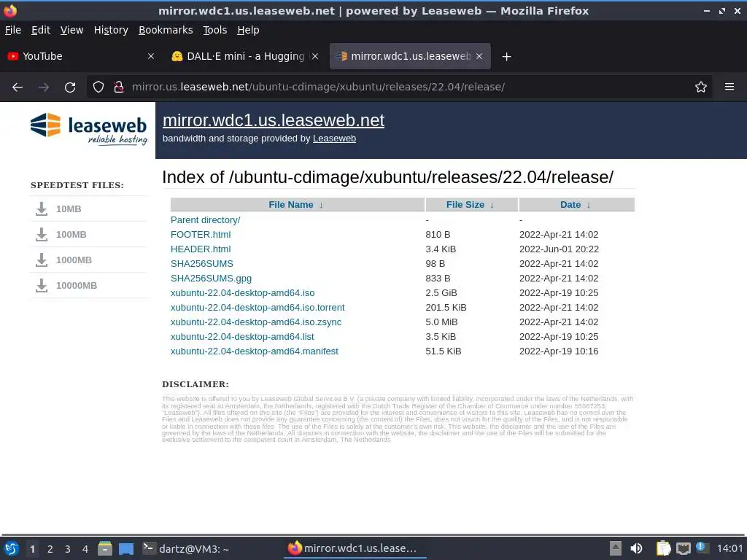Reload the current page

pos(70,87)
